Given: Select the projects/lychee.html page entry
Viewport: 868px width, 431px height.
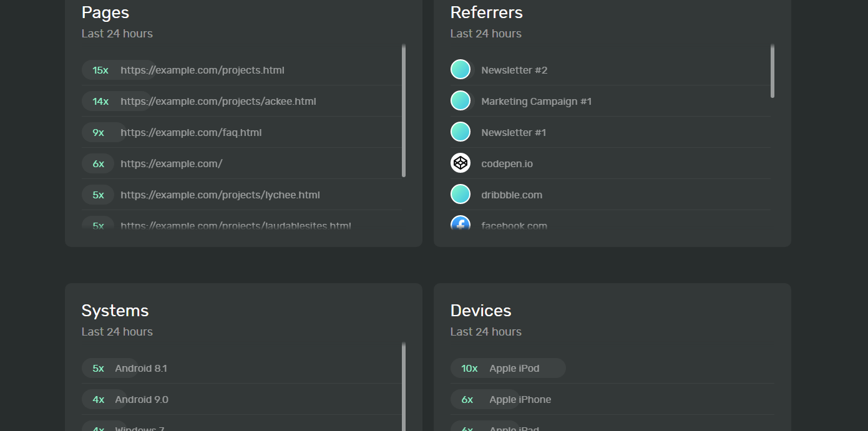Looking at the screenshot, I should pyautogui.click(x=220, y=195).
